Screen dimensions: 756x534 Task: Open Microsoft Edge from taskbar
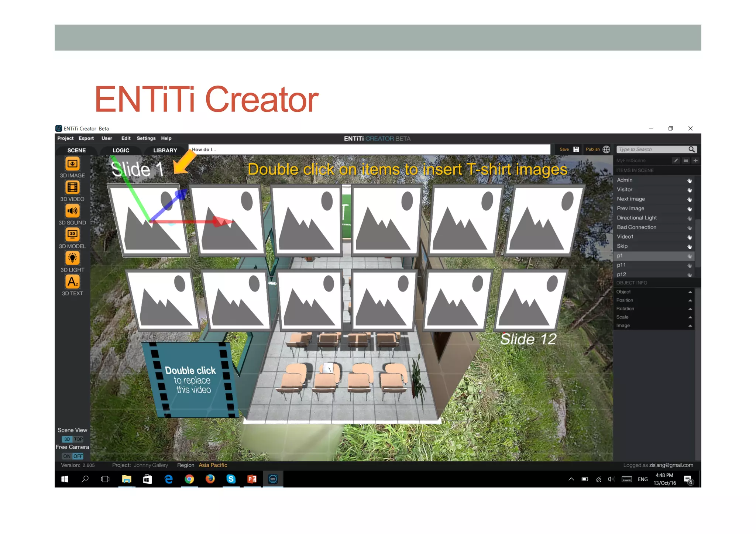(x=168, y=479)
